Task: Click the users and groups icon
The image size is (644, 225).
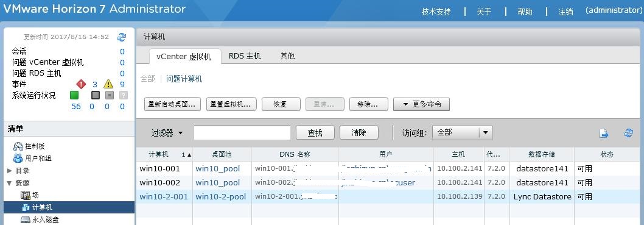Action: [x=18, y=158]
